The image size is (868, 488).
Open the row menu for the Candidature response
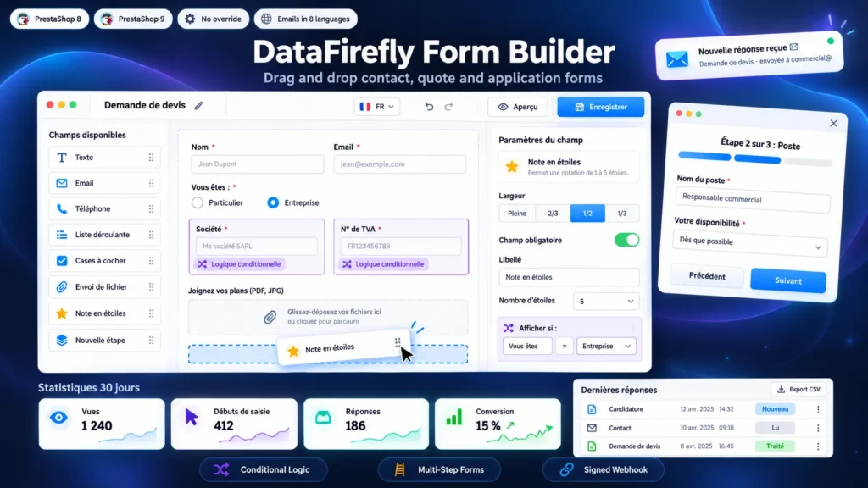click(818, 409)
